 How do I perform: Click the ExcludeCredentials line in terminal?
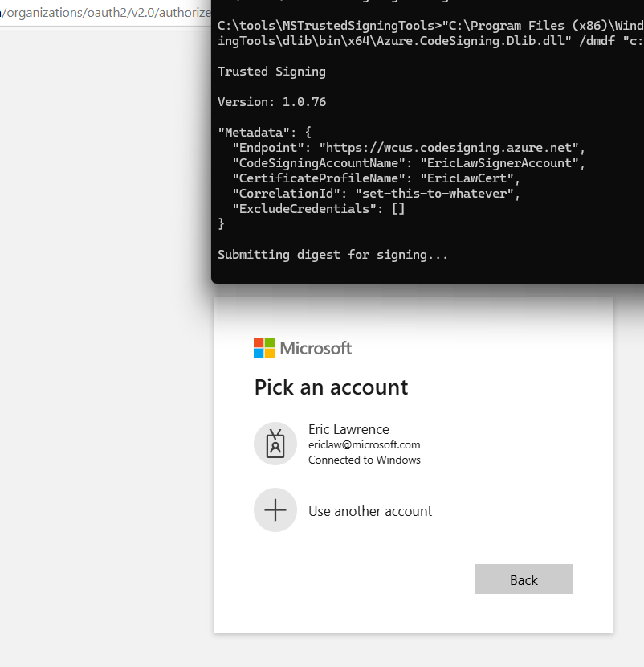(x=319, y=209)
